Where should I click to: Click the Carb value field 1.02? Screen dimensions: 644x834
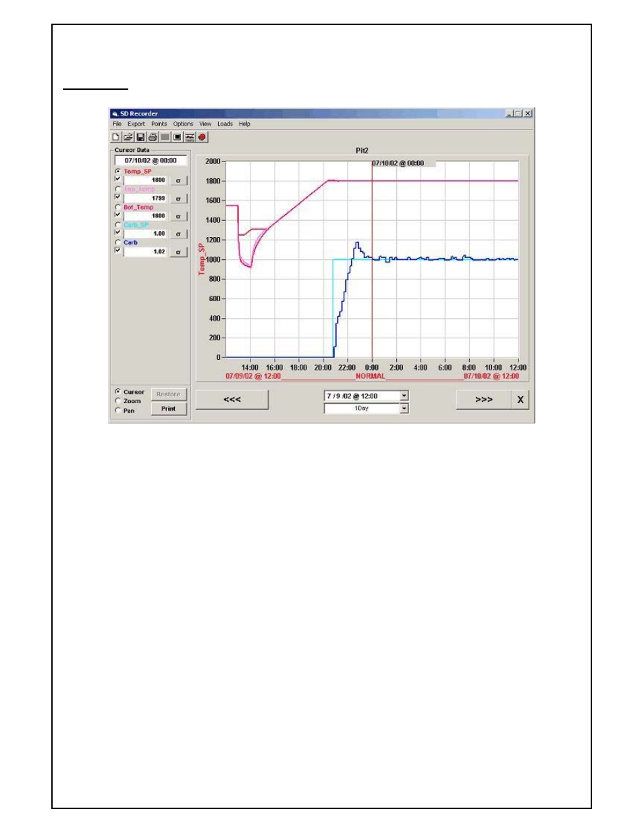(145, 252)
